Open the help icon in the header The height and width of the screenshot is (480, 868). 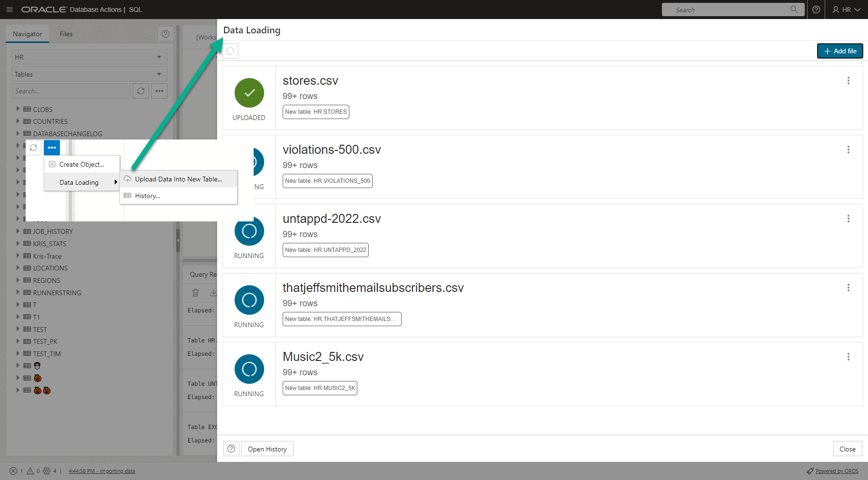pos(816,10)
